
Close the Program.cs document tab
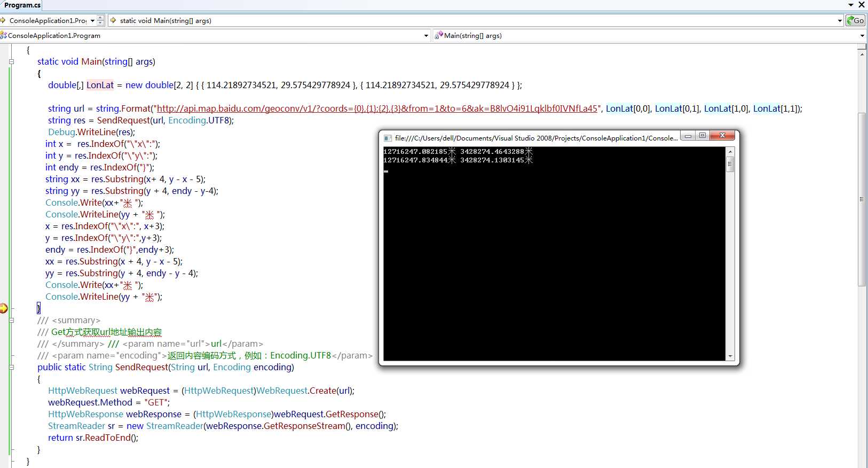861,5
